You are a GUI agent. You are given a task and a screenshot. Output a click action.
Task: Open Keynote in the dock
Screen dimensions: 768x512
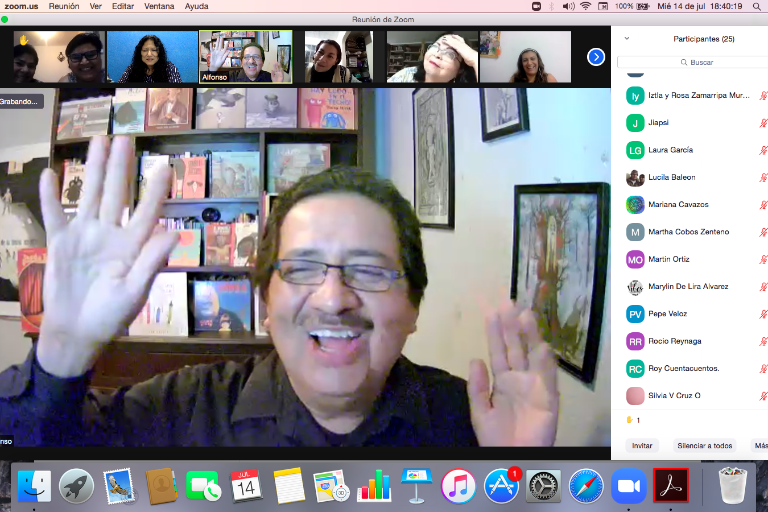(x=415, y=486)
